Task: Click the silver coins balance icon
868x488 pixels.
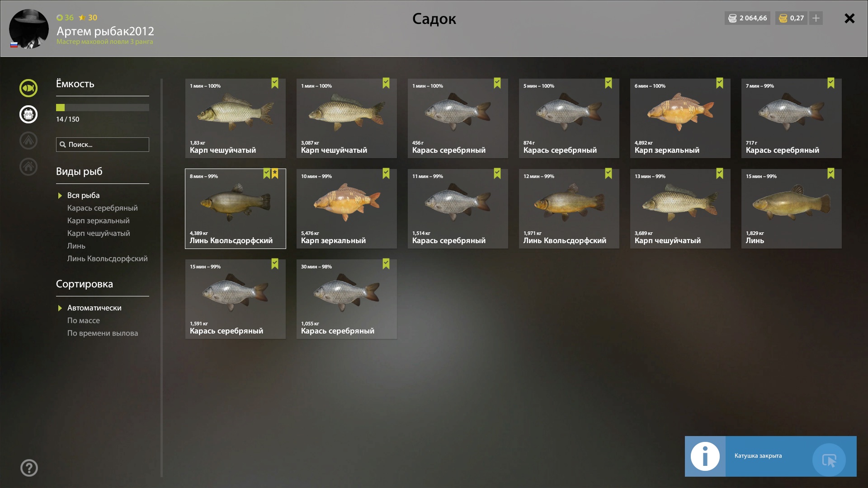Action: click(x=732, y=18)
